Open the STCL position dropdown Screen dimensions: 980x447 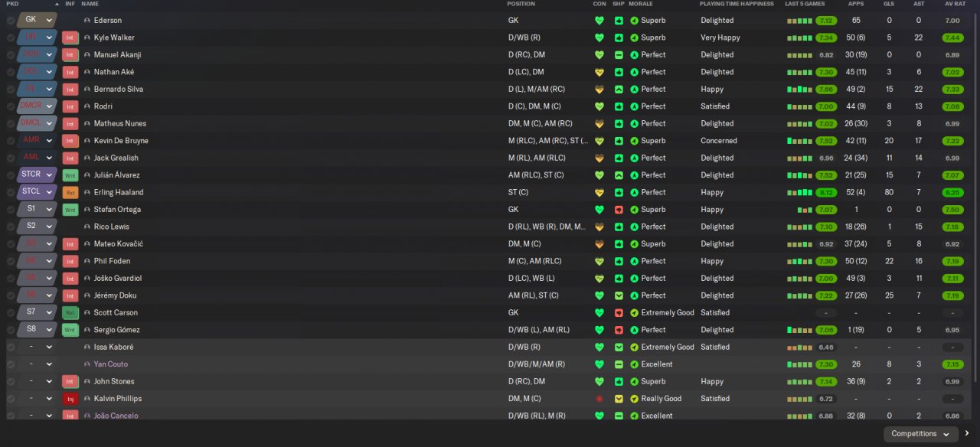37,192
